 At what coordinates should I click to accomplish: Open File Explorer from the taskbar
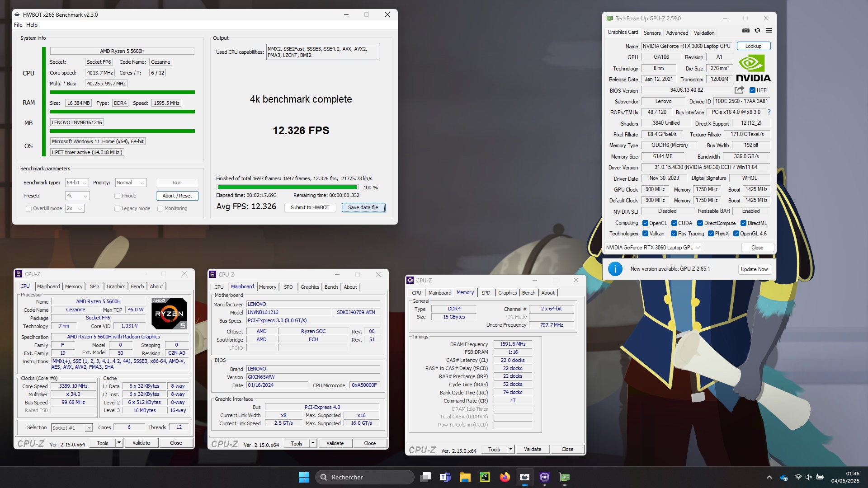click(465, 477)
